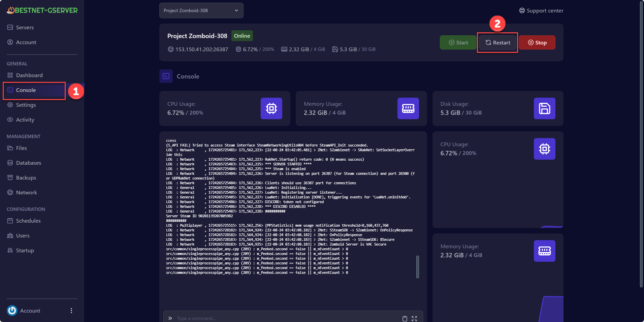Click the Databases cylinder icon
This screenshot has width=644, height=322.
coord(10,163)
